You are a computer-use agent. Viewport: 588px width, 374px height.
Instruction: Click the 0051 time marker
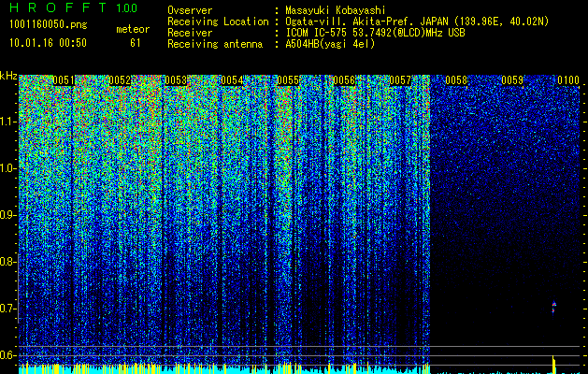[64, 80]
